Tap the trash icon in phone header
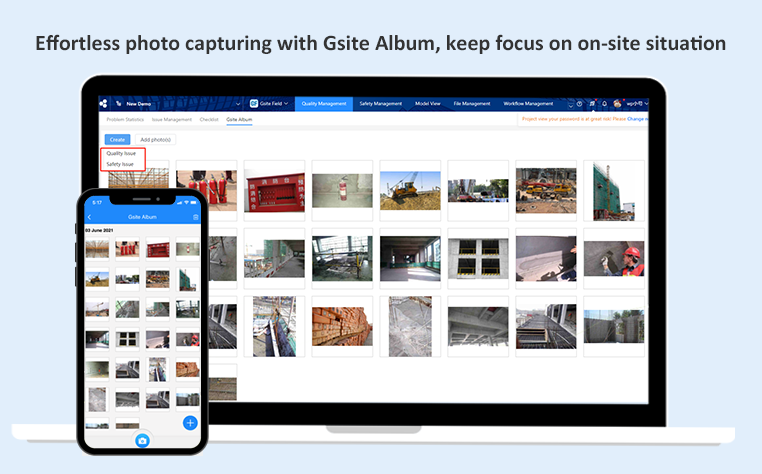 196,217
